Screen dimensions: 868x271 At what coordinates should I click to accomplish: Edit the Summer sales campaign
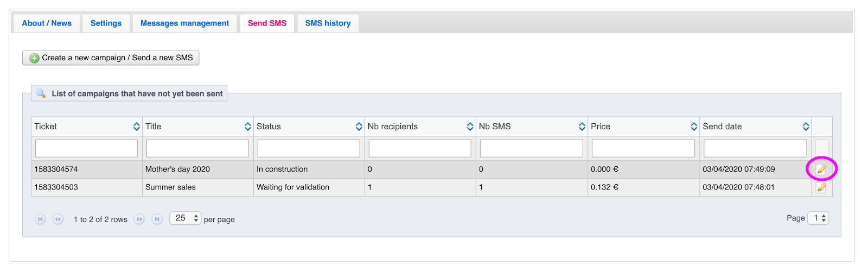[x=821, y=187]
